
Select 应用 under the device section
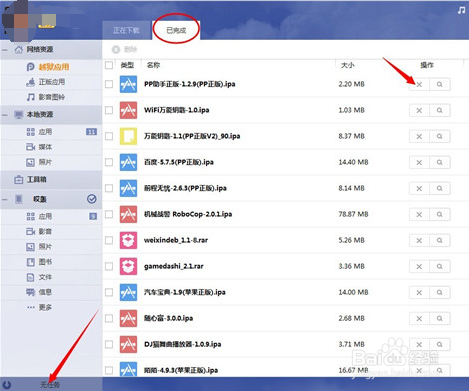pos(39,216)
